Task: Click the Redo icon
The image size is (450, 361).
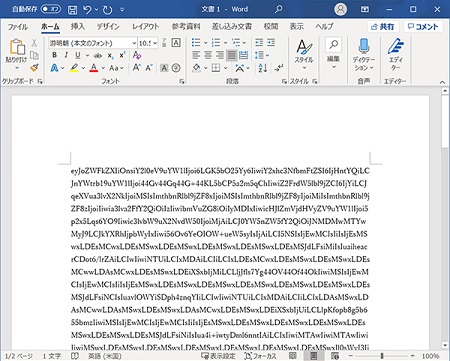Action: coord(107,10)
